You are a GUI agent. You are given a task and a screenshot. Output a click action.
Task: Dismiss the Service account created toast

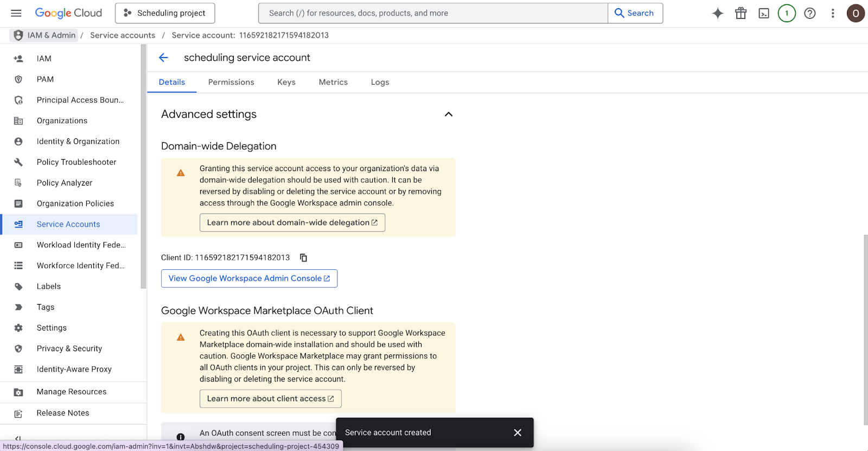518,433
